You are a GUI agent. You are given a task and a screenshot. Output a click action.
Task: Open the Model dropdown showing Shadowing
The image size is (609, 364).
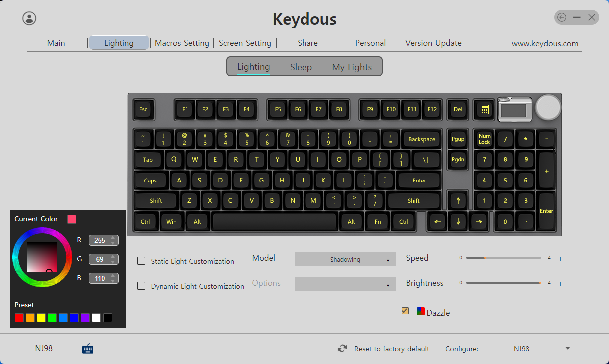[345, 259]
